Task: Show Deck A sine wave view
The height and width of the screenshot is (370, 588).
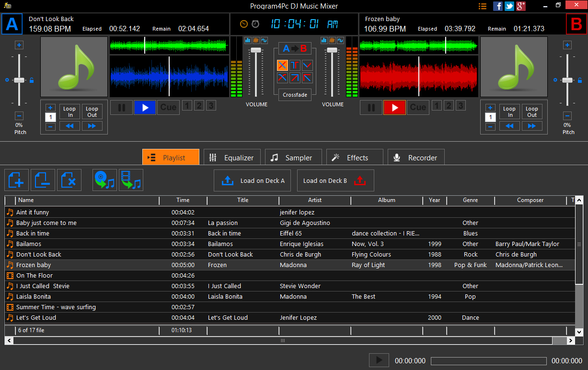Action: pos(265,41)
